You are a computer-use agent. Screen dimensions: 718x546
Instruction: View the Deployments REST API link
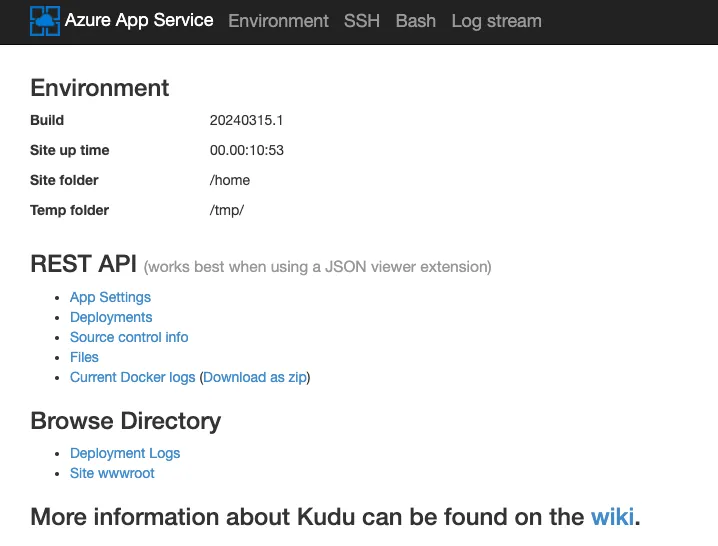click(x=111, y=317)
